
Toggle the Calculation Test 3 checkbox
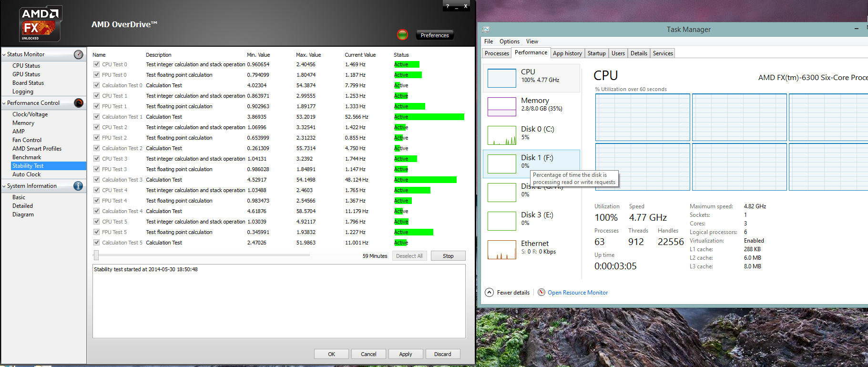pos(96,180)
